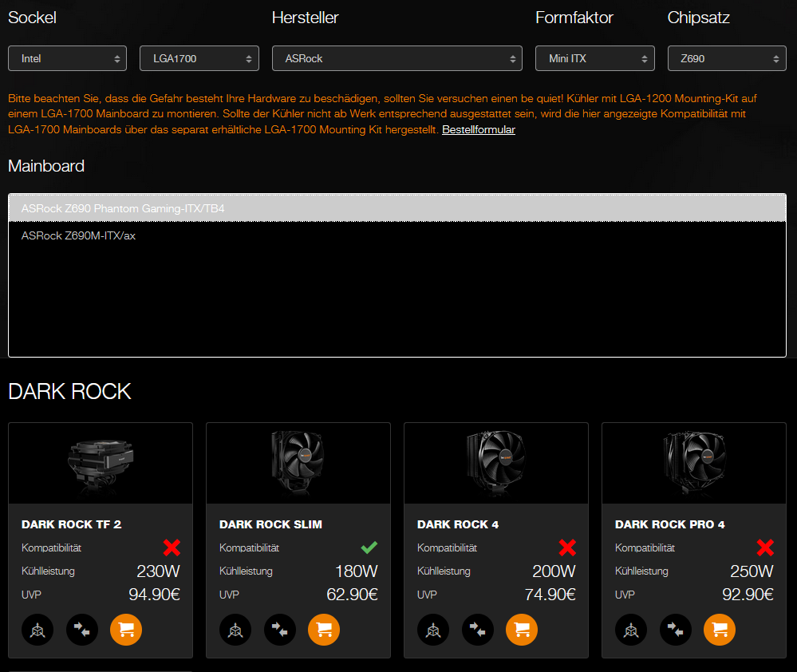Click the cart icon for Dark Rock Slim

[324, 630]
